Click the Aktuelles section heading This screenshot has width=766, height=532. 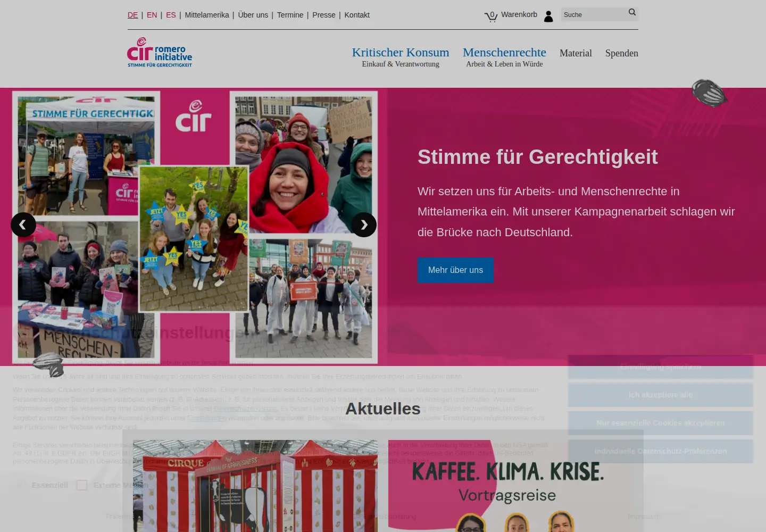pyautogui.click(x=383, y=409)
